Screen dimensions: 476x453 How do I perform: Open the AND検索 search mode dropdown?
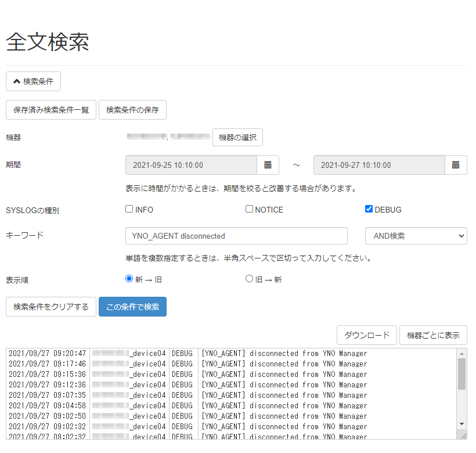point(416,235)
